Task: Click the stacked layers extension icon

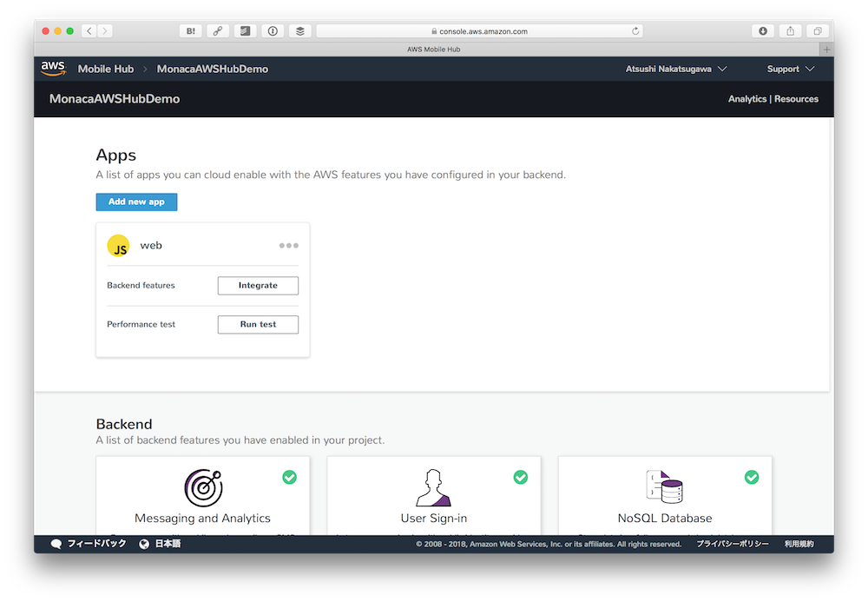Action: tap(300, 31)
